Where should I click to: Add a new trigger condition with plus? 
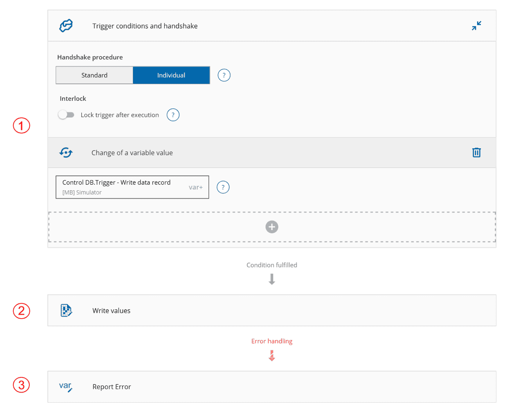[272, 227]
